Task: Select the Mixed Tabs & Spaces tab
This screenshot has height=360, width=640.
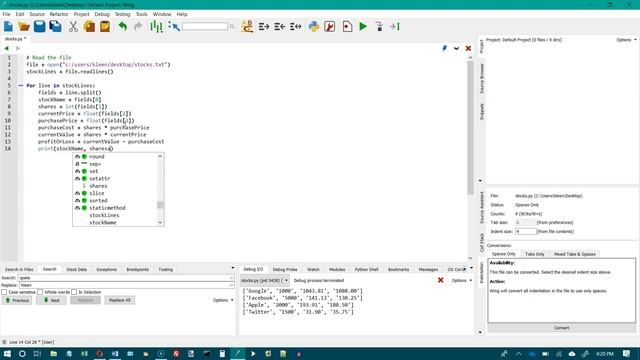Action: click(574, 254)
